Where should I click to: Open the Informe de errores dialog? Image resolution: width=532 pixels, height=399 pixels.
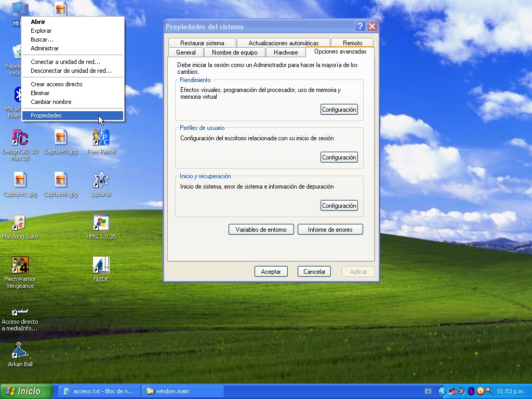click(330, 229)
